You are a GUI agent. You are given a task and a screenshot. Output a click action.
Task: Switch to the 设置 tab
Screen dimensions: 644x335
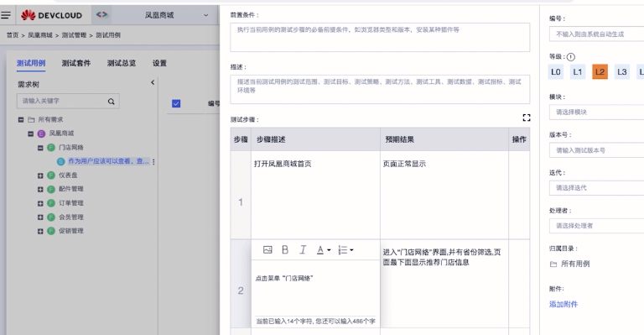[x=159, y=63]
